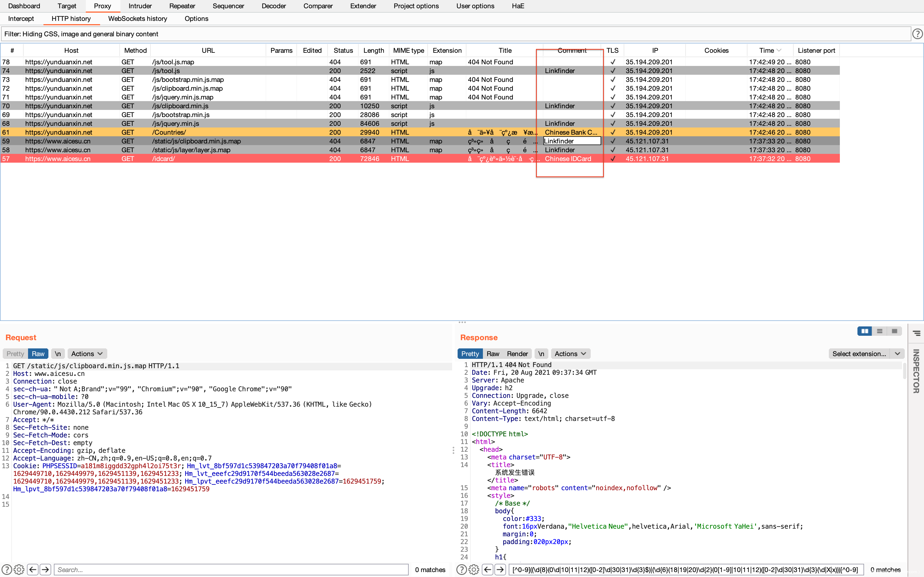The width and height of the screenshot is (924, 577).
Task: Switch request view to Pretty mode
Action: click(x=15, y=354)
